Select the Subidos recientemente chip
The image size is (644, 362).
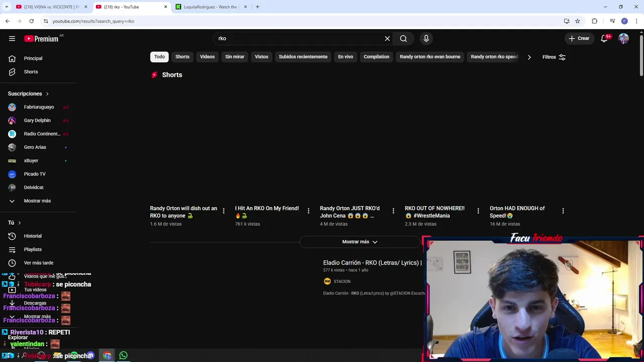(x=303, y=57)
